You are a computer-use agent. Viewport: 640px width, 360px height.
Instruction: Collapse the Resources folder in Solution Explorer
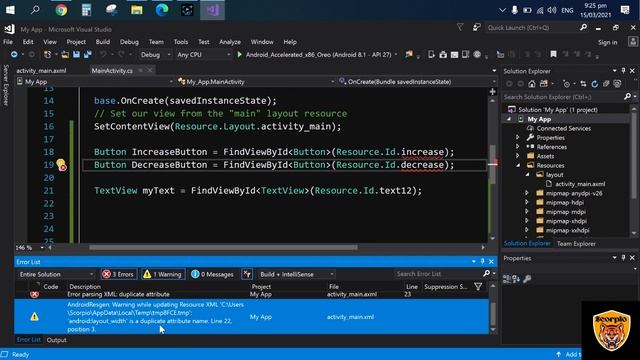click(x=518, y=165)
